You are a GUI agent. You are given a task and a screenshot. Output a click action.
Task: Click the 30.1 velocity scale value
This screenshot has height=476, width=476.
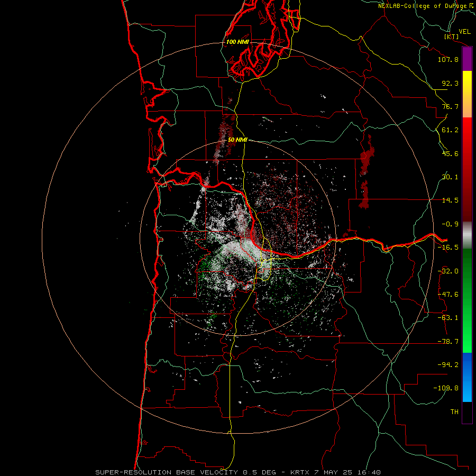(450, 177)
